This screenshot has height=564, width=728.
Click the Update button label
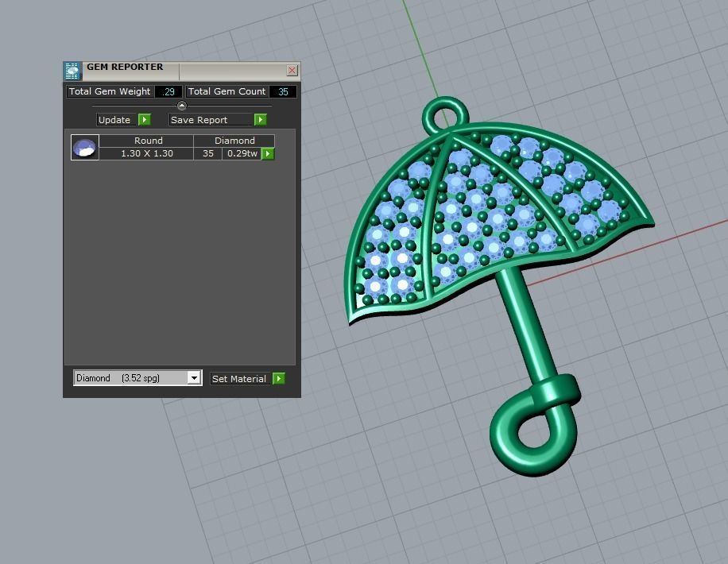pyautogui.click(x=117, y=120)
